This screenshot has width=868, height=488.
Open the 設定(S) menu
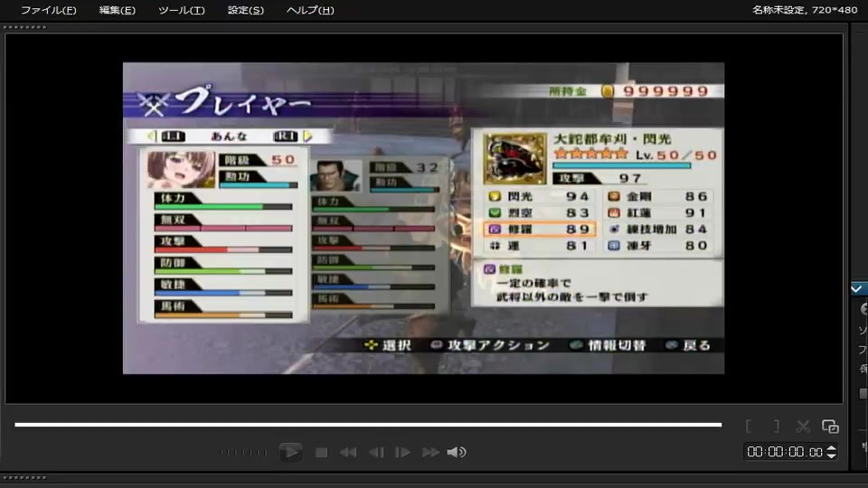pyautogui.click(x=245, y=10)
